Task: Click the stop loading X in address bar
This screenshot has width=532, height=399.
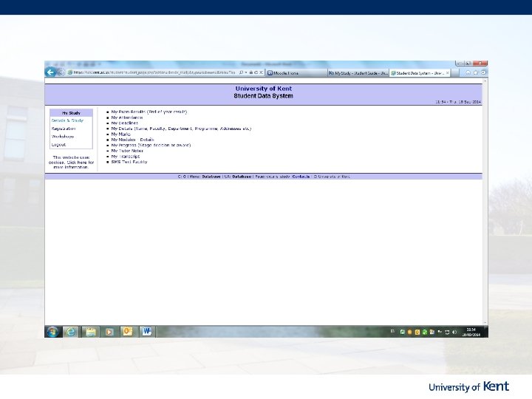Action: pyautogui.click(x=261, y=72)
